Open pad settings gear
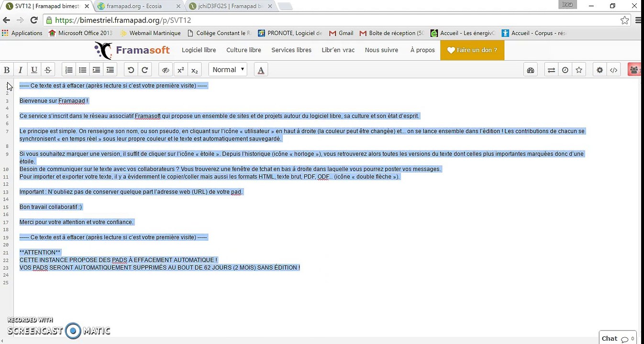Viewport: 644px width, 344px height. (600, 70)
